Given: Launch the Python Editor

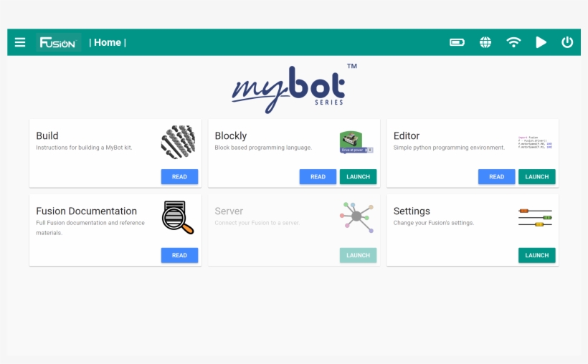Looking at the screenshot, I should point(536,177).
